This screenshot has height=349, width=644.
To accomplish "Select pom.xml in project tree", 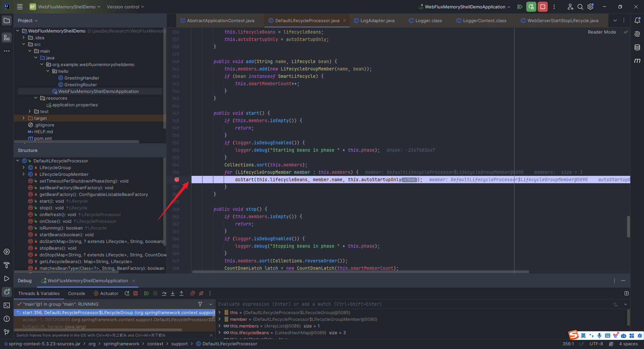I will pyautogui.click(x=43, y=138).
